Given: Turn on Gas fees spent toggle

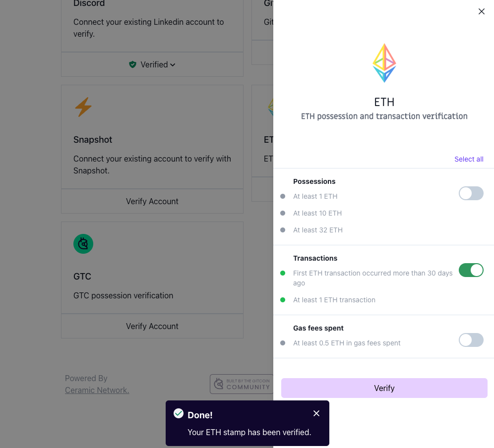Looking at the screenshot, I should tap(471, 340).
